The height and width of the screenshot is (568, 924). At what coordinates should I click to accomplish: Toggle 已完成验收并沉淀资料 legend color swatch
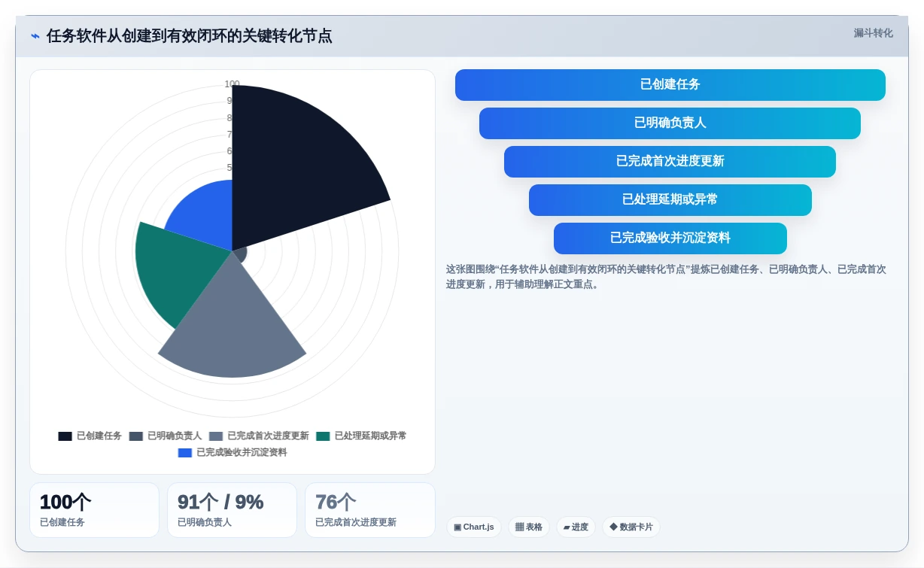pyautogui.click(x=185, y=453)
